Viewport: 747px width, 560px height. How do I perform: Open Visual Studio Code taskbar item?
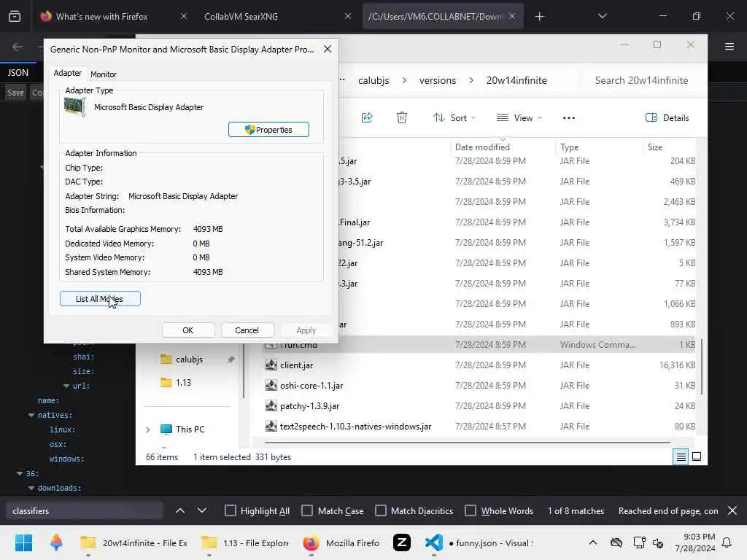click(479, 542)
